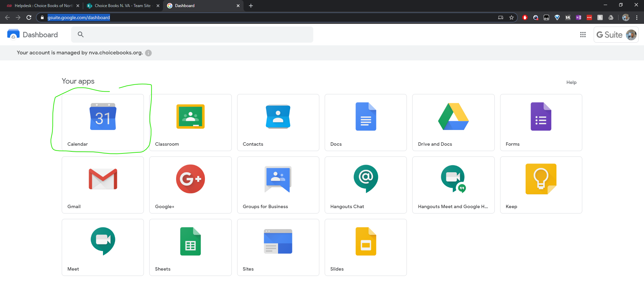Click the Sites label
The height and width of the screenshot is (285, 644).
pos(248,269)
